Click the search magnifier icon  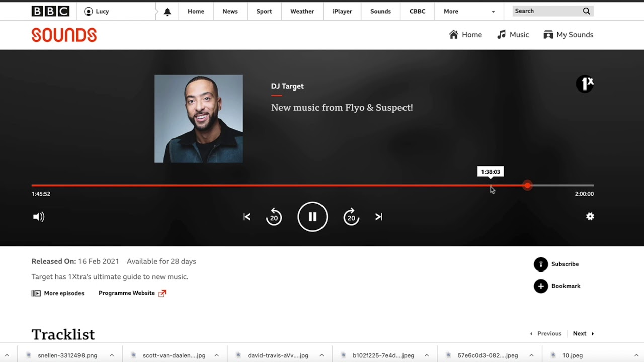coord(587,11)
